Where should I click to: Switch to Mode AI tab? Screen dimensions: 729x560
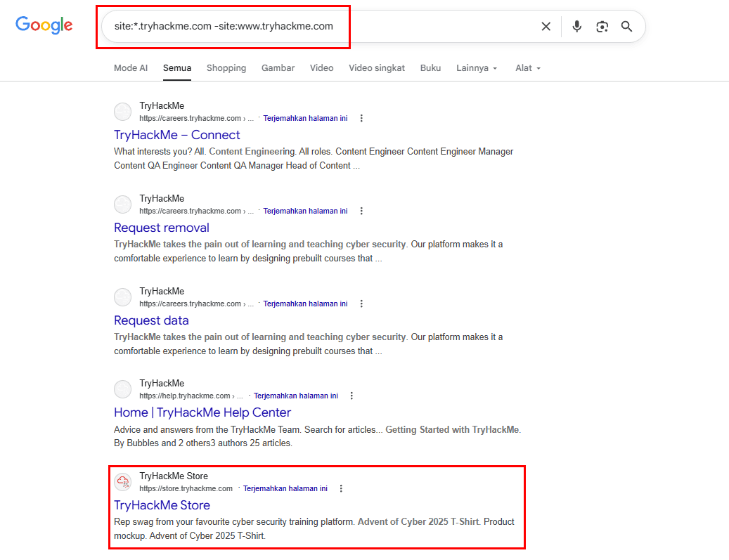(131, 68)
